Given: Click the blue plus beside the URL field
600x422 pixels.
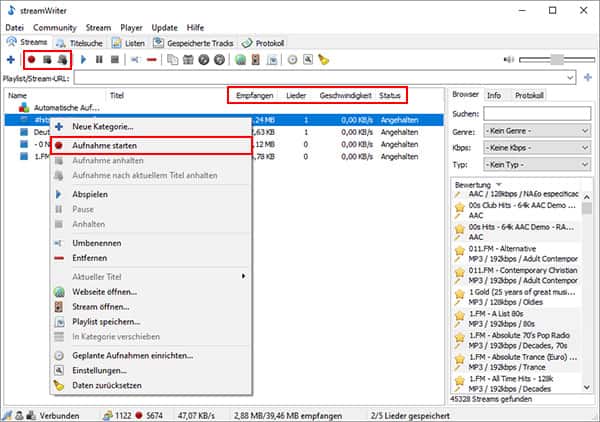Looking at the screenshot, I should (x=588, y=78).
